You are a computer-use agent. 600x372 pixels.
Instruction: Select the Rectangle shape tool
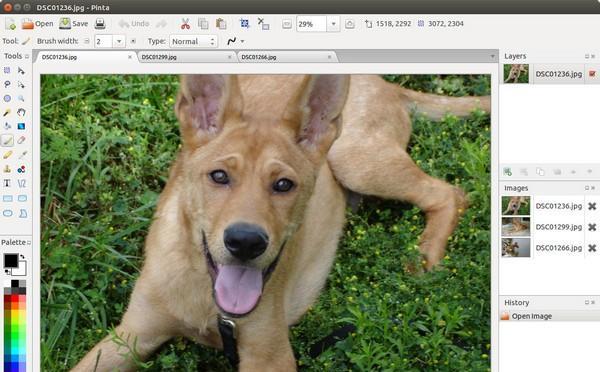(x=7, y=198)
